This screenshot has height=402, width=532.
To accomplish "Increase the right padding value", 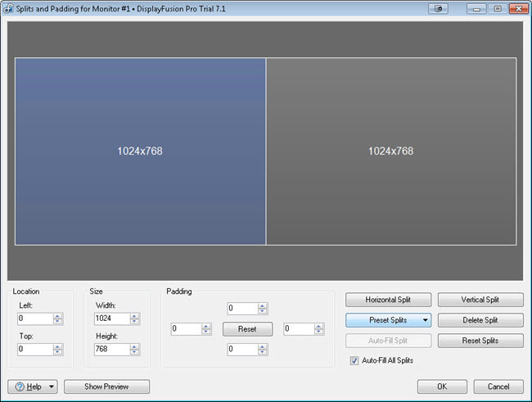I will click(318, 326).
